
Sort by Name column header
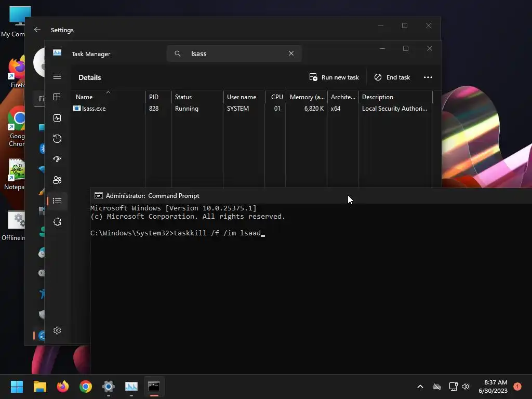coord(108,97)
